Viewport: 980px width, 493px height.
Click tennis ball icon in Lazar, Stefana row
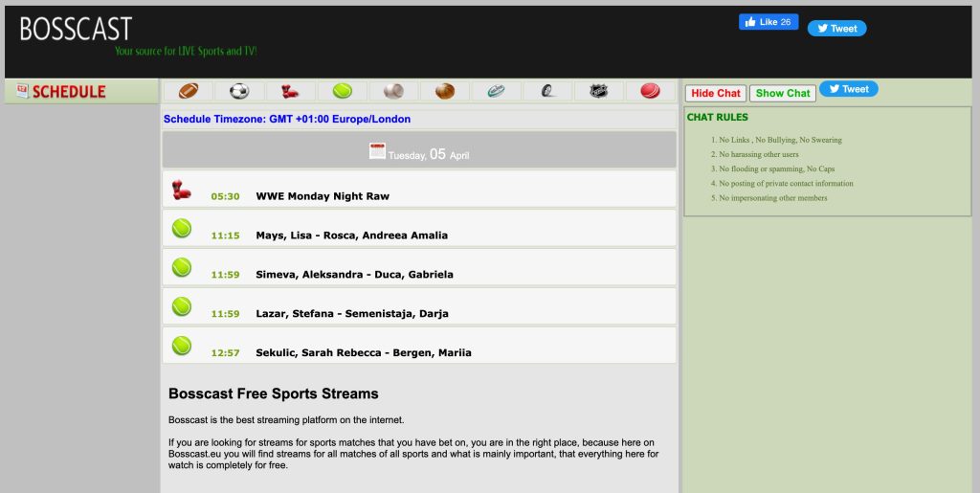tap(182, 306)
